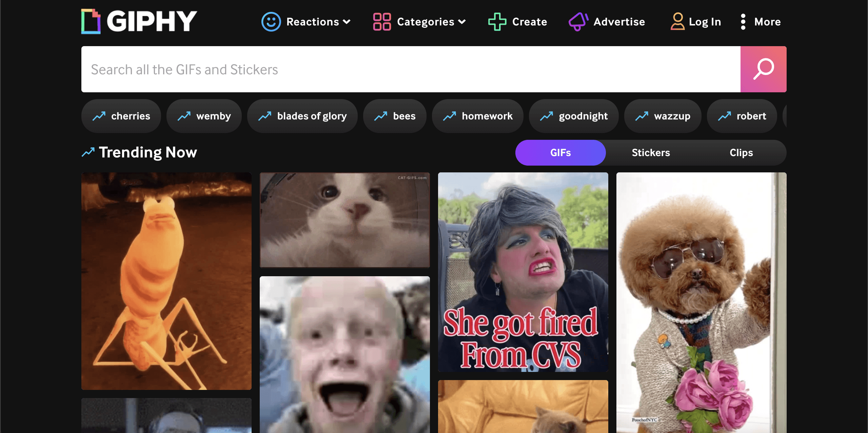Click the GIPHY logo icon
Screen dimensions: 868x433
tap(91, 21)
